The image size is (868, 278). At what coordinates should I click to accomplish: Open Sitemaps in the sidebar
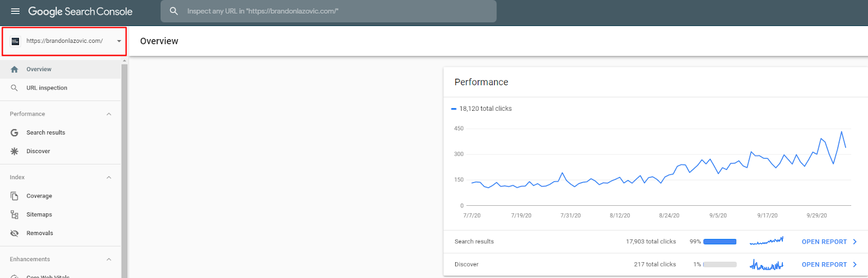(60, 214)
